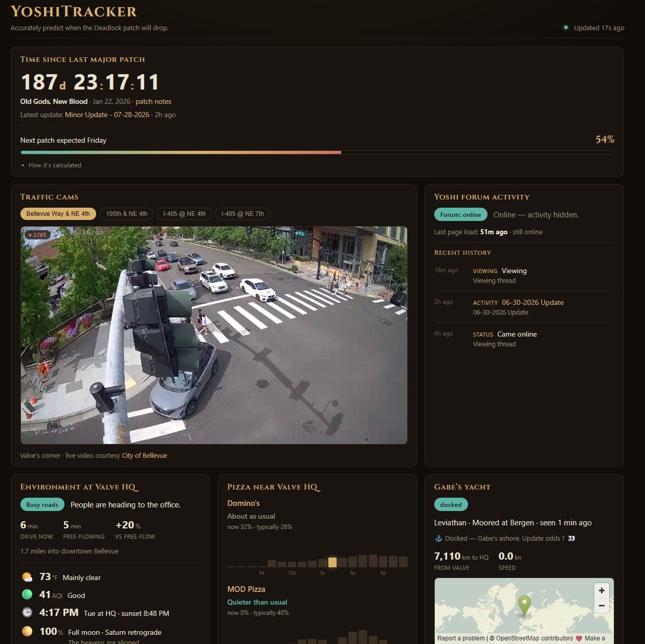The height and width of the screenshot is (644, 645).
Task: Click the MOD Pizza heading
Action: point(246,589)
